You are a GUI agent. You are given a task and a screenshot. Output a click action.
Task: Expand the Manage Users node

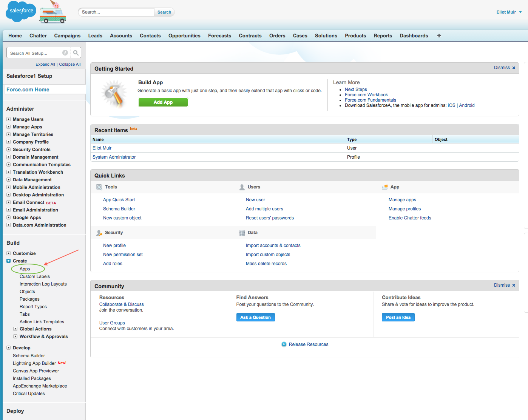8,119
